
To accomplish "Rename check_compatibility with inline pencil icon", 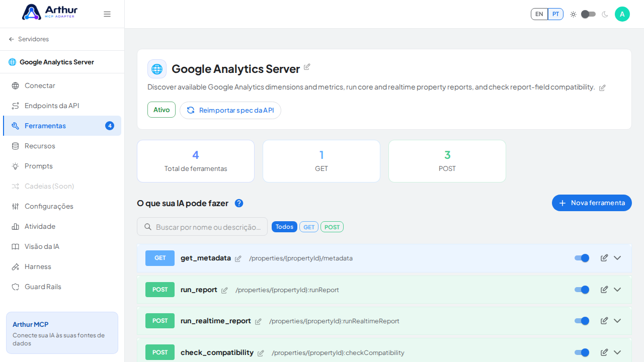I will click(x=261, y=353).
